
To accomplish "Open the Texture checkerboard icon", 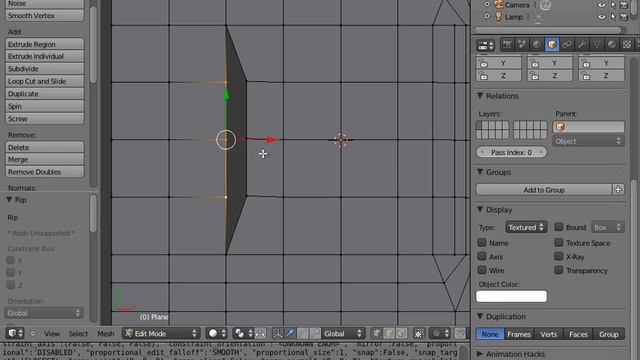I will (627, 44).
